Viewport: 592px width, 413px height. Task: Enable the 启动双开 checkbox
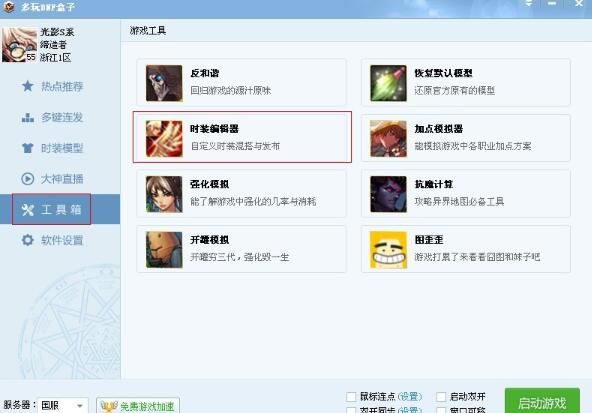(441, 397)
